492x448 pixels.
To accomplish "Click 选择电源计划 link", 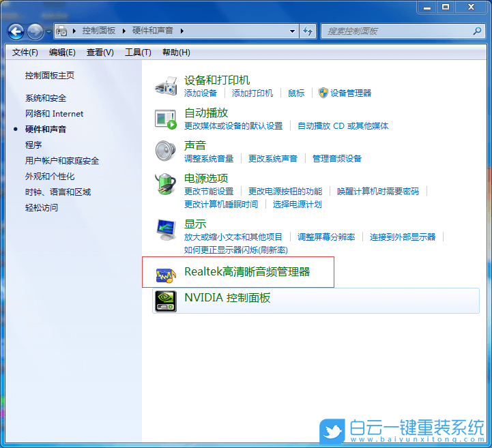I will [x=297, y=205].
